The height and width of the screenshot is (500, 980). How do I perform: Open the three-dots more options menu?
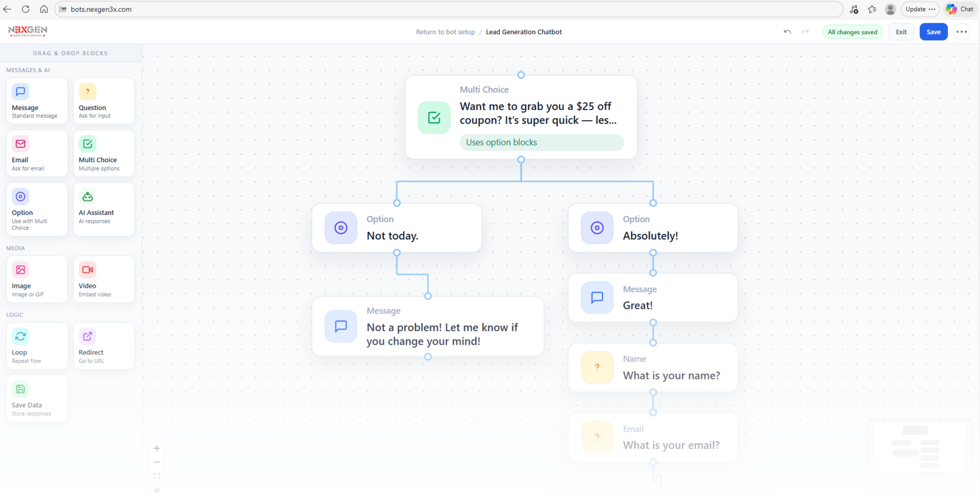[x=961, y=32]
